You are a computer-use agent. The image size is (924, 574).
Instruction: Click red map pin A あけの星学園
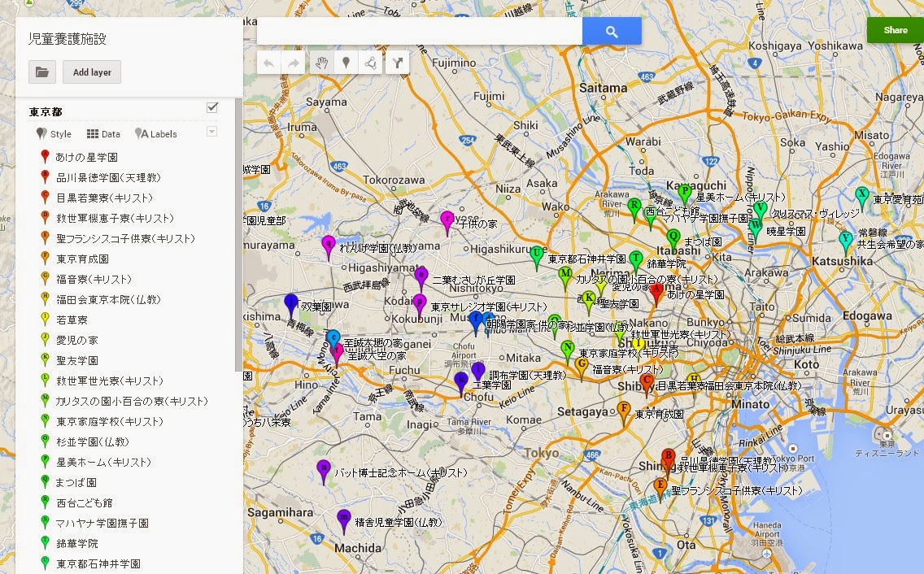(656, 294)
